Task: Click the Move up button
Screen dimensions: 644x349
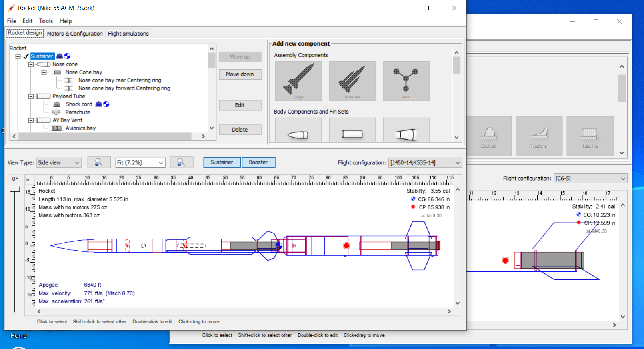Action: click(240, 57)
